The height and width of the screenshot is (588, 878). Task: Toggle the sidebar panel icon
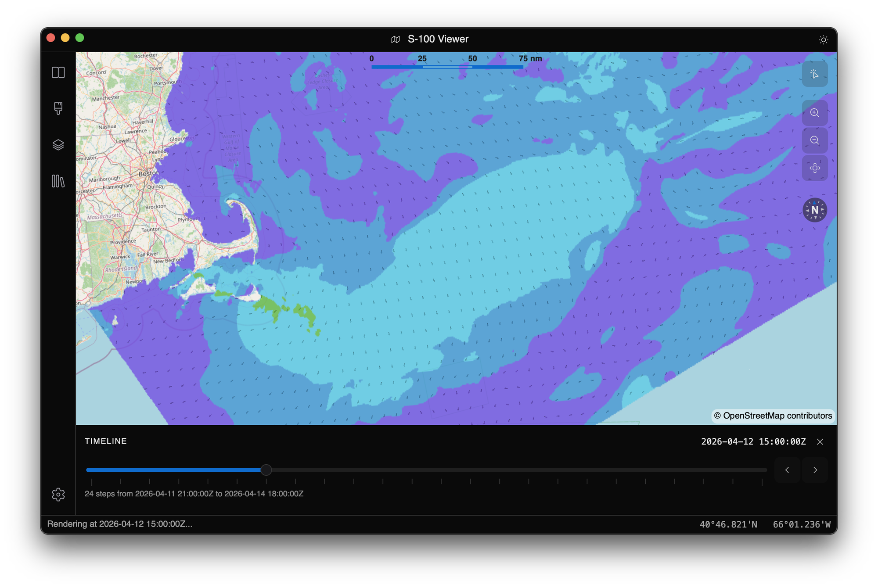click(58, 72)
